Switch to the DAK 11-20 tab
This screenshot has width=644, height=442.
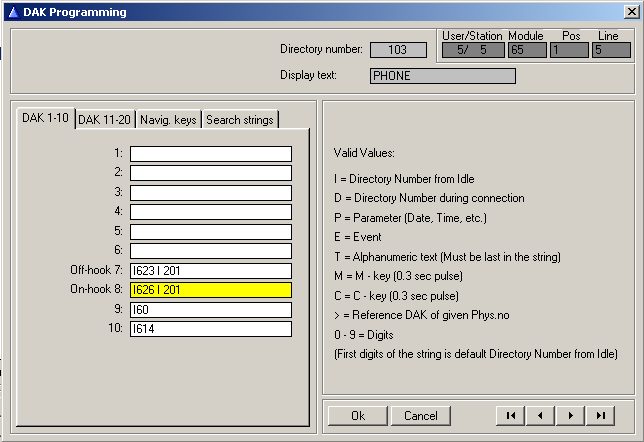(x=104, y=119)
